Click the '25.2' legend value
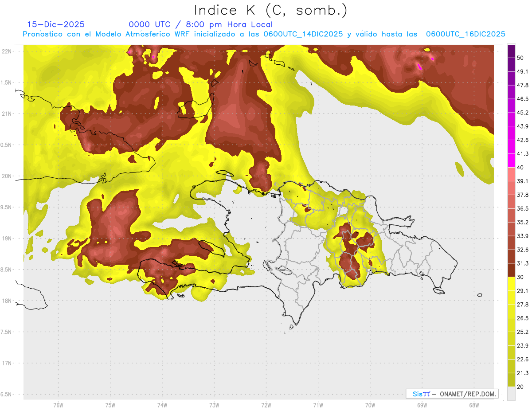This screenshot has height=411, width=532. point(523,332)
